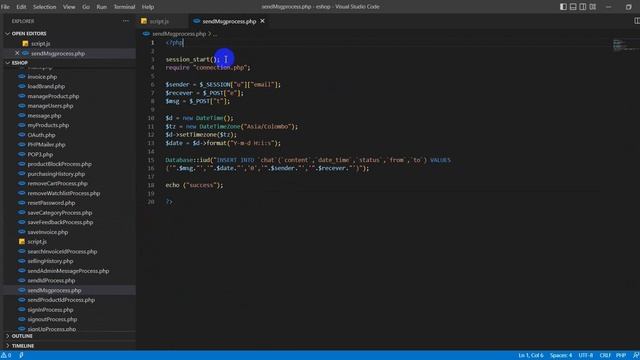Close sendMsgprocess.php from Open Editors list
640x360 pixels.
click(x=17, y=53)
